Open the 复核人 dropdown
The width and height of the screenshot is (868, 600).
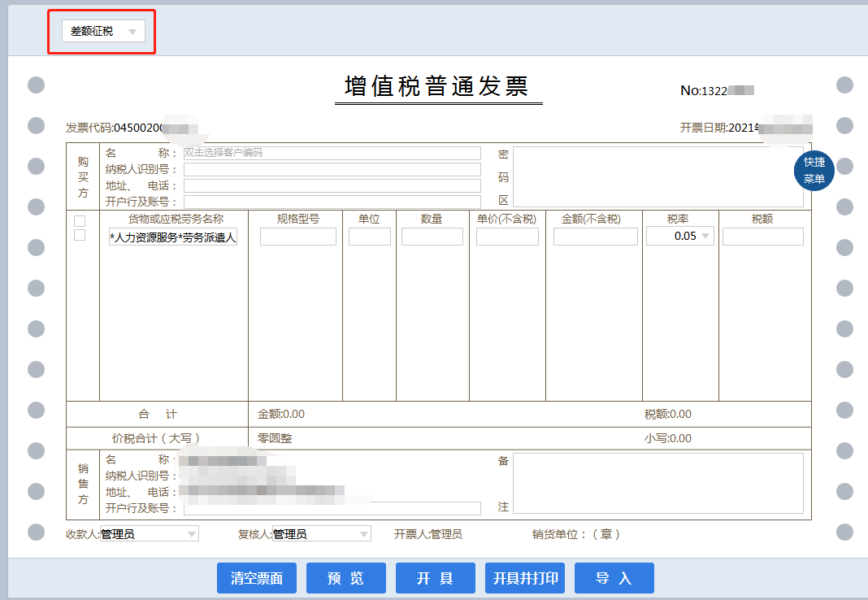point(321,534)
